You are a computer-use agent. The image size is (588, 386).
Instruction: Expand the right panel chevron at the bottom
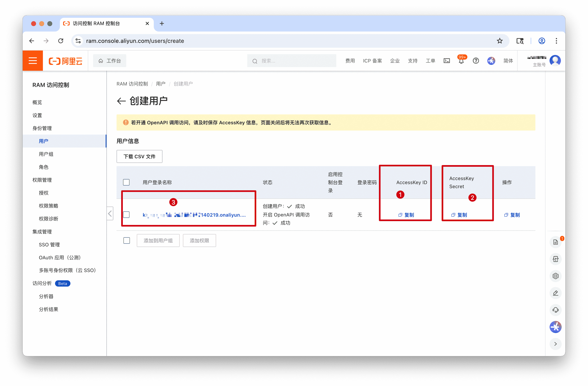(555, 344)
